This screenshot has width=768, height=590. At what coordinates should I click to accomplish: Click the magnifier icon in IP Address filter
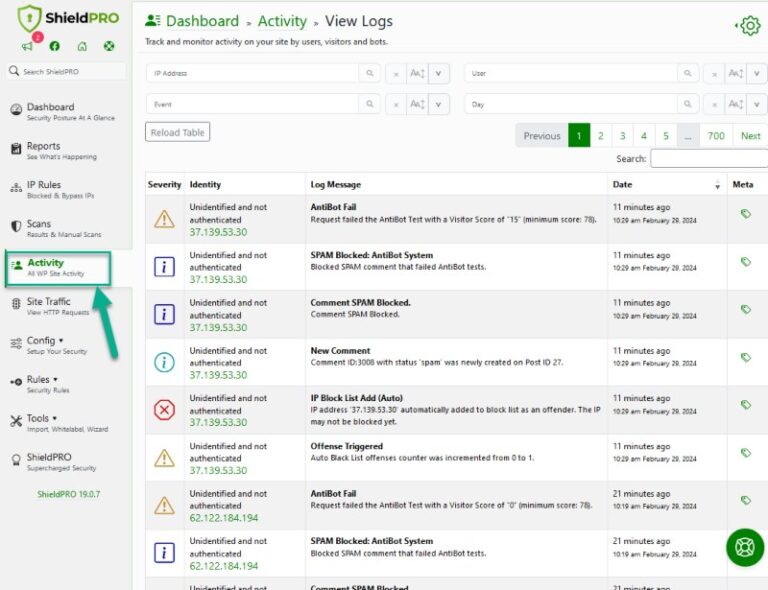coord(370,74)
